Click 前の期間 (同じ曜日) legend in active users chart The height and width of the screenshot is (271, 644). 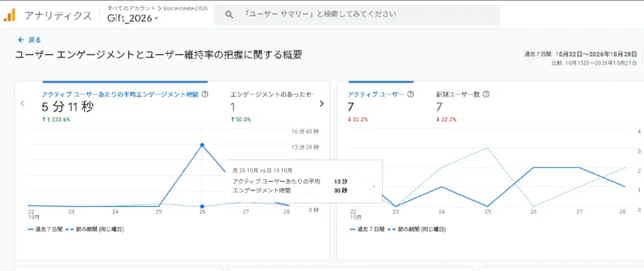click(x=416, y=229)
